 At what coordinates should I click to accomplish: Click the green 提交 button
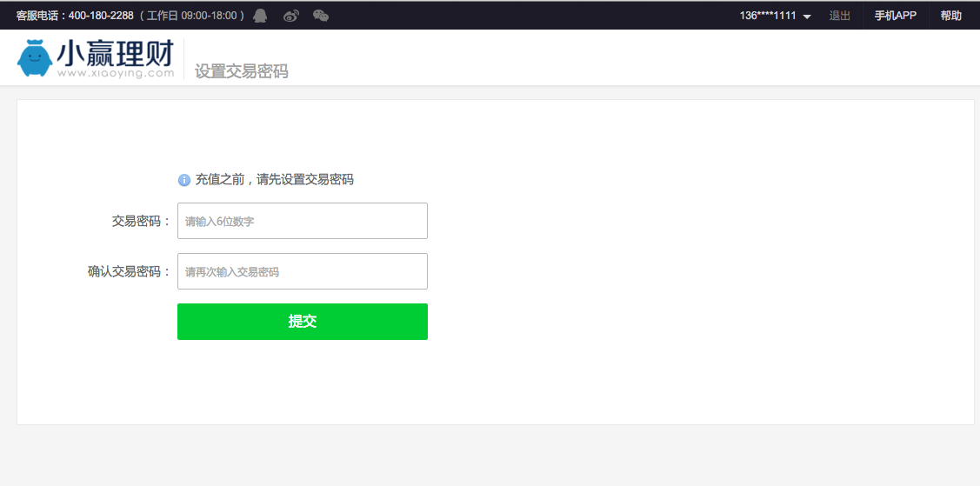click(x=303, y=322)
